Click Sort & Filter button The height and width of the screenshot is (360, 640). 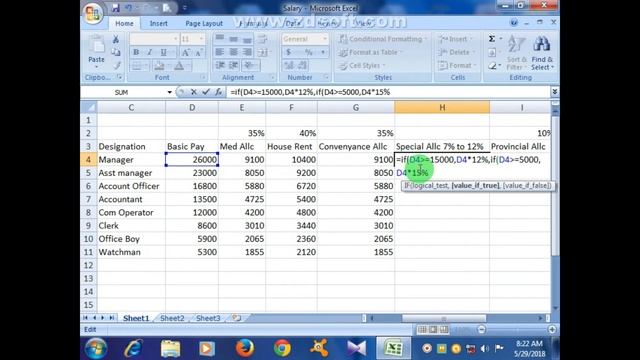point(517,53)
